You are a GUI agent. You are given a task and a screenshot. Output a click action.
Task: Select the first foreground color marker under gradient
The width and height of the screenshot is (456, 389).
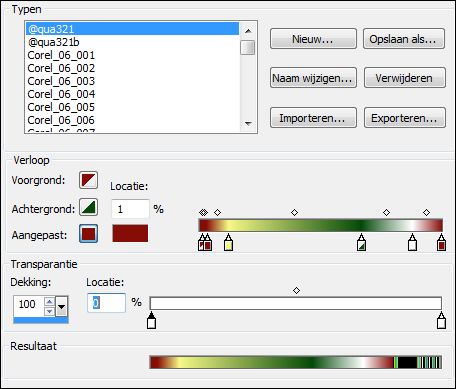[x=201, y=243]
